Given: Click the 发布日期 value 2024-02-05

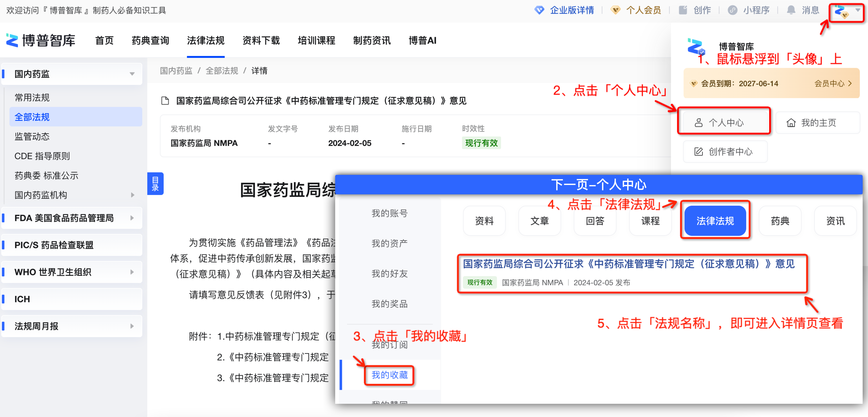Looking at the screenshot, I should click(349, 143).
